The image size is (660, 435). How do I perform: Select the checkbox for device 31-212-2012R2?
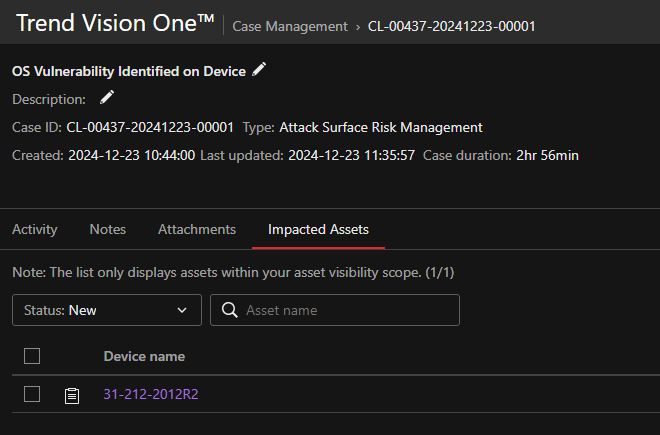pos(32,394)
